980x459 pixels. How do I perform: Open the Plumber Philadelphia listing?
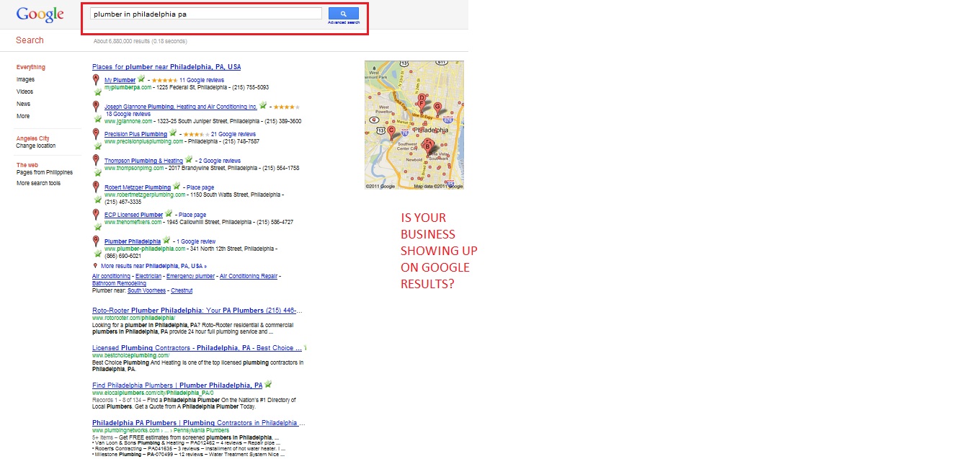[x=133, y=241]
